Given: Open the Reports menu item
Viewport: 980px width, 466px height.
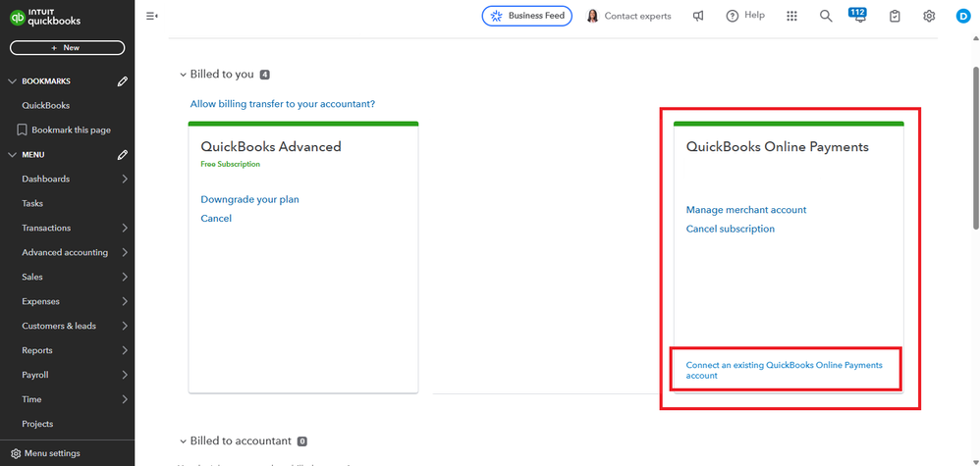Looking at the screenshot, I should tap(37, 350).
